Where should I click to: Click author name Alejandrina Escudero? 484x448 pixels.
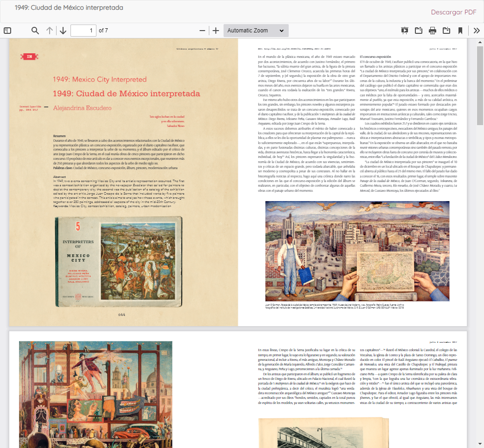(82, 108)
